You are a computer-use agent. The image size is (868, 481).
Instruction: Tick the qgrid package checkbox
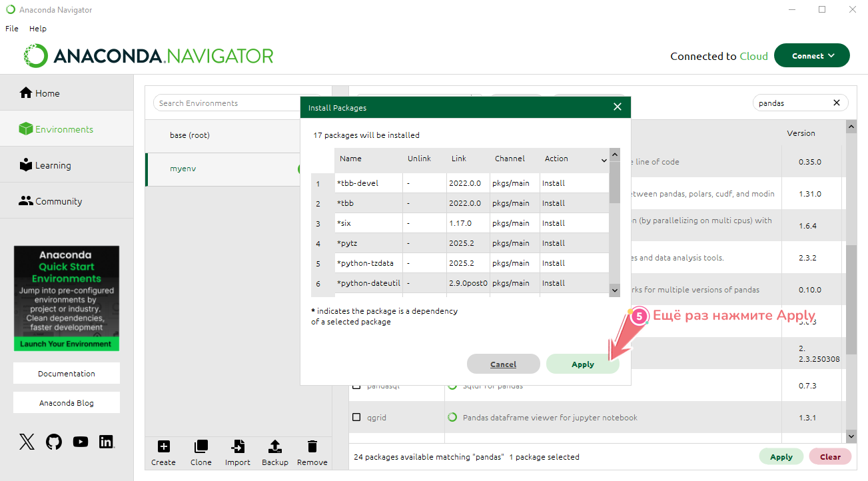coord(356,418)
